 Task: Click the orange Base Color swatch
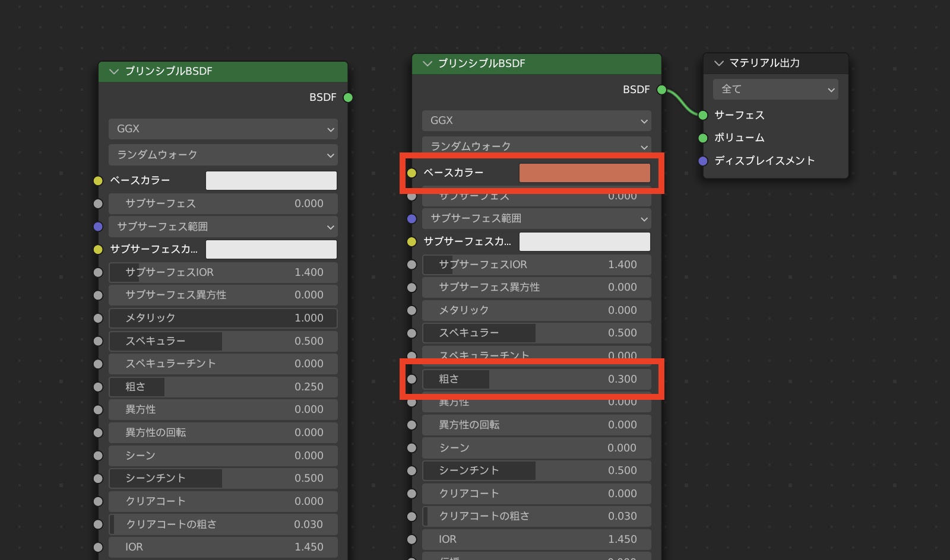584,173
